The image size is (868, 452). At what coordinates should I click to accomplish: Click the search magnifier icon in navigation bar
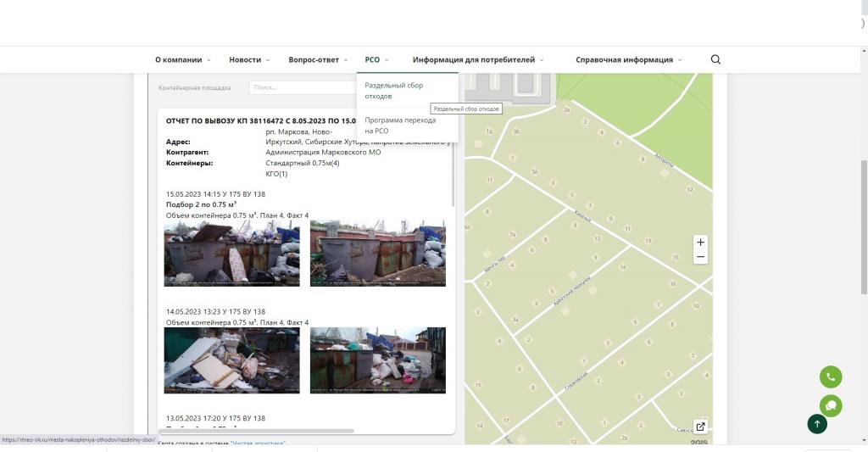tap(715, 59)
